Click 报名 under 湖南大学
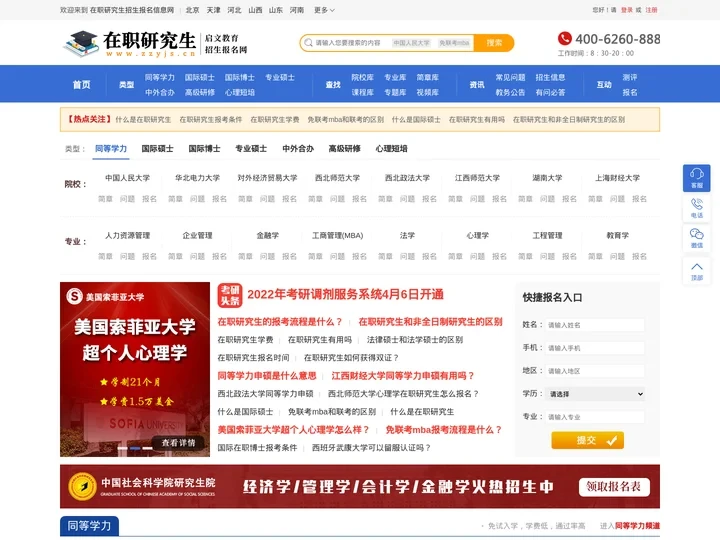Image resolution: width=720 pixels, height=540 pixels. click(x=569, y=199)
